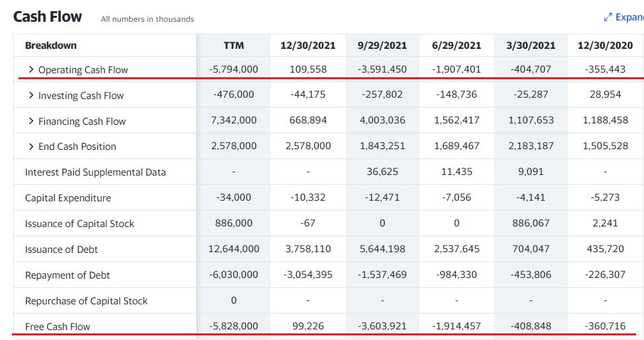Click the Repayment of Debt row label

point(67,275)
